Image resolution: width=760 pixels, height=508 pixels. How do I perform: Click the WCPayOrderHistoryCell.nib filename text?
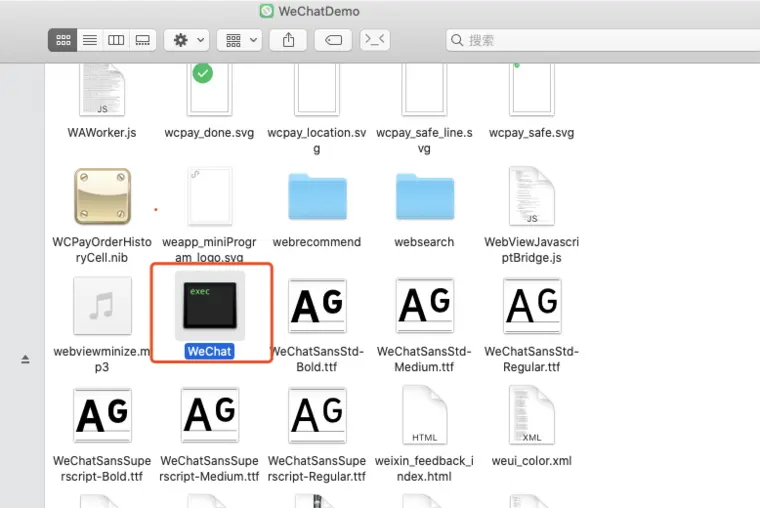point(102,250)
